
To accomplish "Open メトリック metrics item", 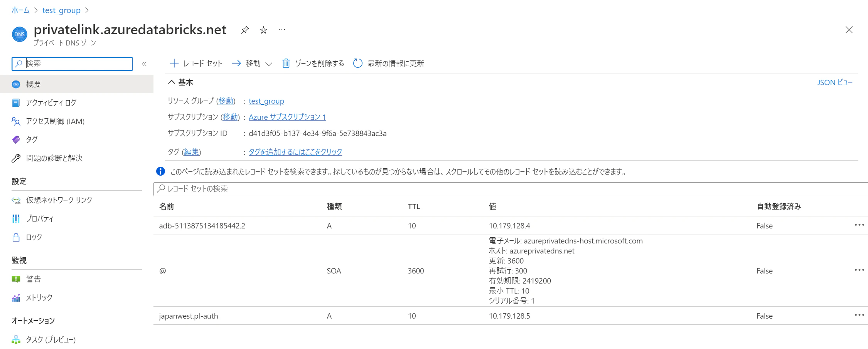I will [77, 297].
